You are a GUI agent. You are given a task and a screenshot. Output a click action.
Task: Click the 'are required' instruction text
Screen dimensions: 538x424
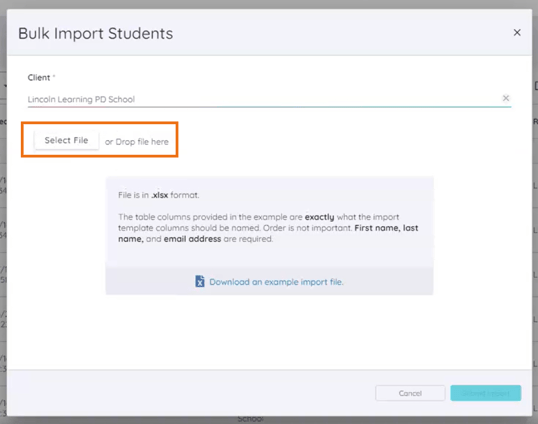pos(248,239)
